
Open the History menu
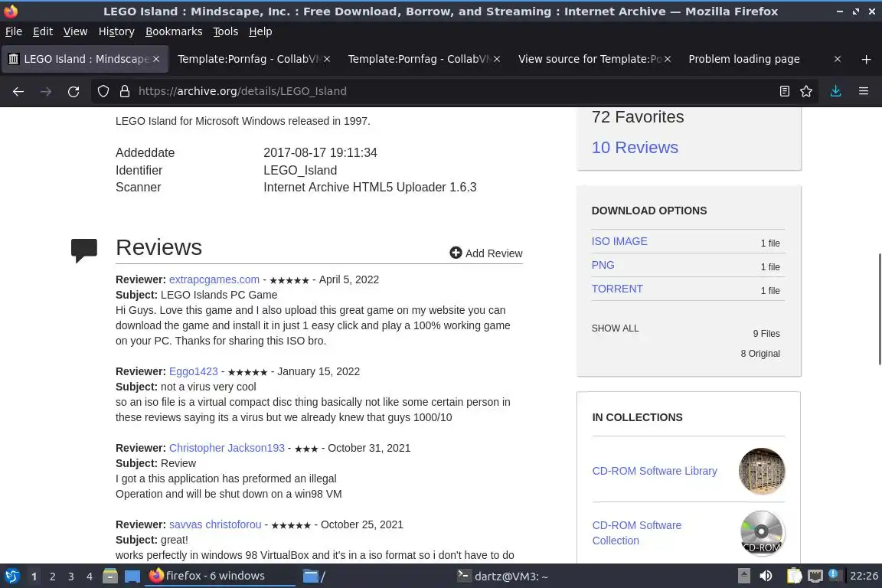[x=116, y=31]
